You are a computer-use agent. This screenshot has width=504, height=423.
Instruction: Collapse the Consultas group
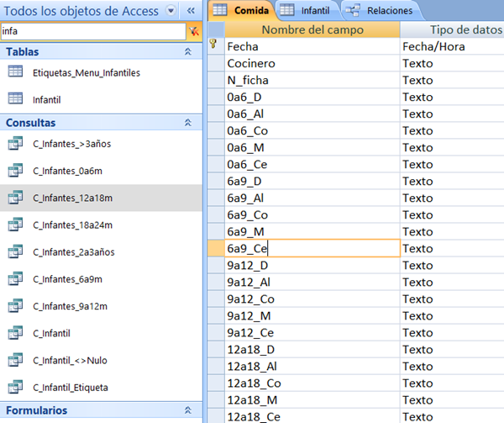(x=188, y=123)
